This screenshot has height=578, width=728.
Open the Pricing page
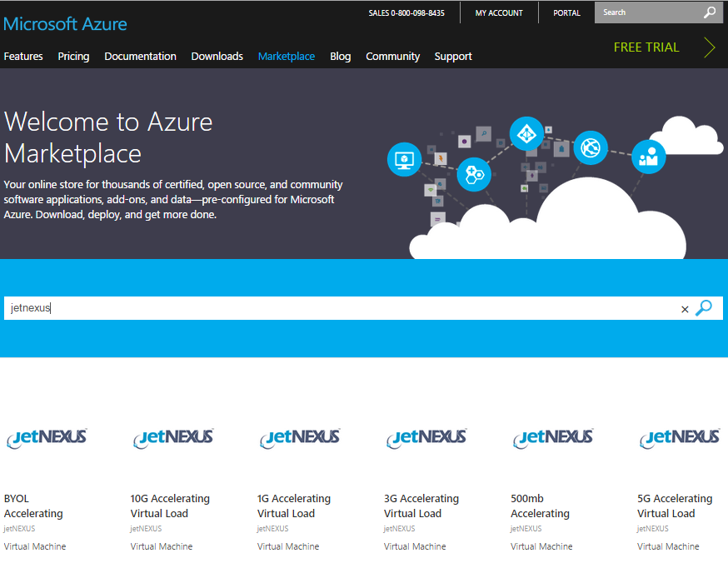tap(73, 56)
